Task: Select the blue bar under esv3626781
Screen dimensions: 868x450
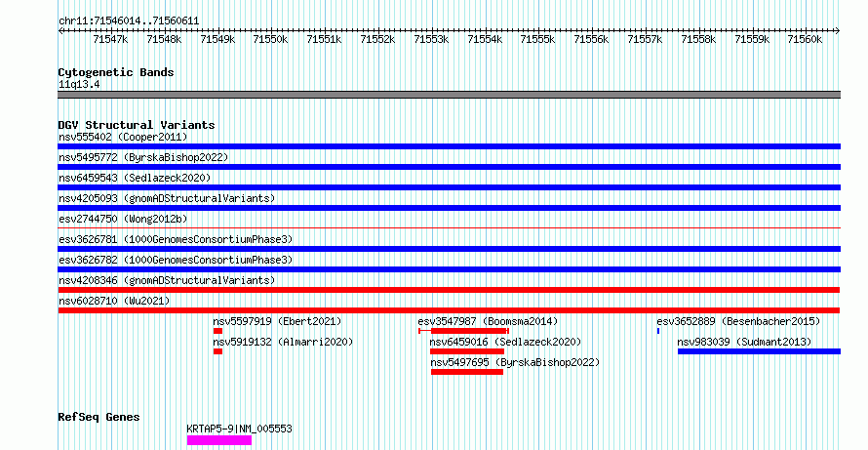Action: [x=449, y=249]
